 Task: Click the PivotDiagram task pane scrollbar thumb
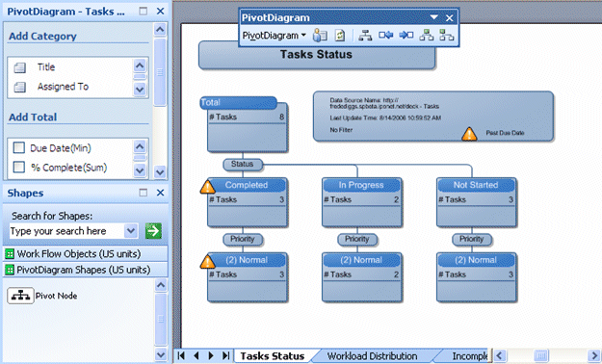(x=160, y=72)
